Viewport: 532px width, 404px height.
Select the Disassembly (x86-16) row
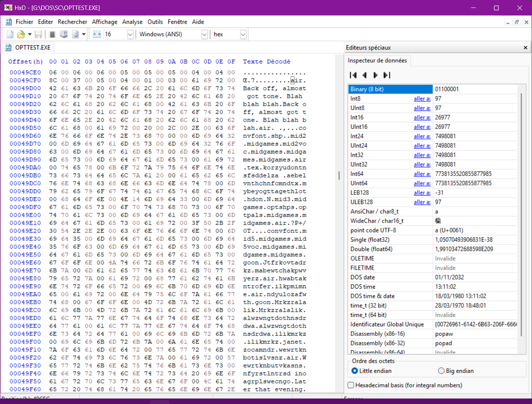(433, 334)
